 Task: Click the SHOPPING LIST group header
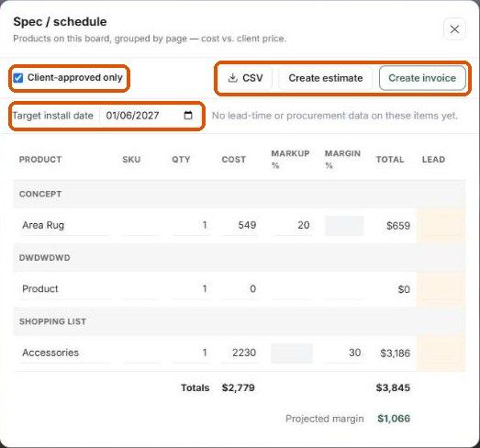240,321
